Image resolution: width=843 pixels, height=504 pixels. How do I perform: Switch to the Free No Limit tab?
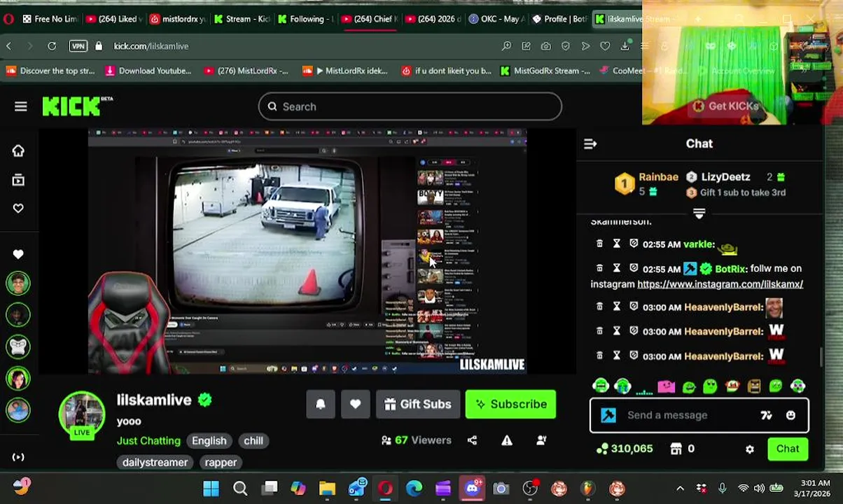point(49,19)
